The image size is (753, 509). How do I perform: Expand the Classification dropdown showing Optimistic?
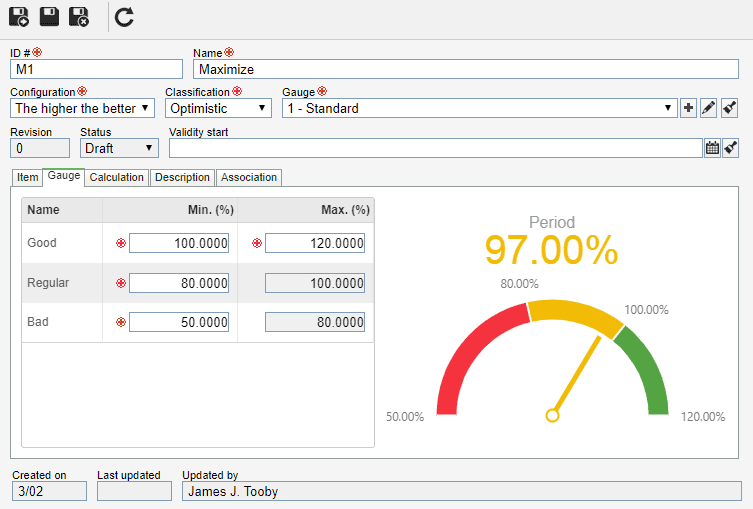tap(218, 108)
